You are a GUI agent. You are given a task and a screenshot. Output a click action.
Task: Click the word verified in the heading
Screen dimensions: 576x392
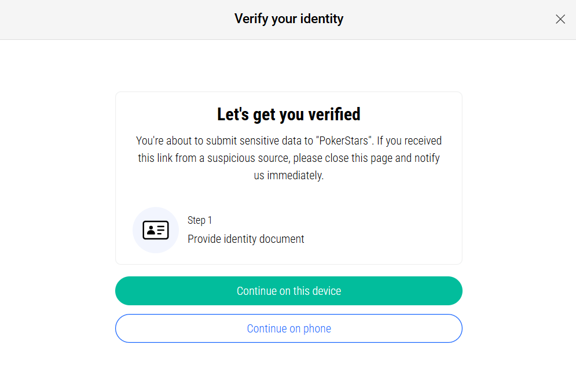[x=334, y=114]
